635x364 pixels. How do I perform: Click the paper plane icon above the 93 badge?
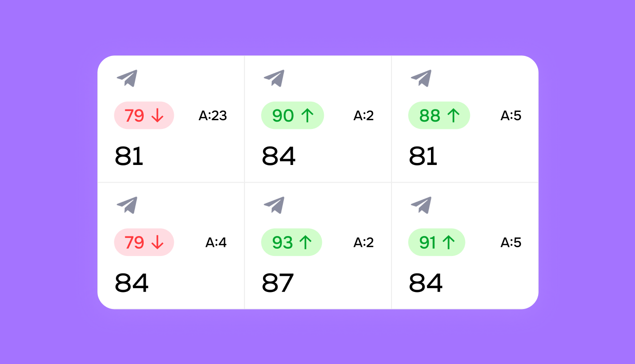coord(274,205)
